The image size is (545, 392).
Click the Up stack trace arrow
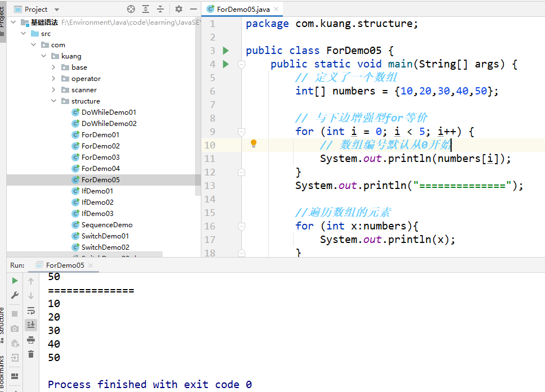tap(31, 281)
